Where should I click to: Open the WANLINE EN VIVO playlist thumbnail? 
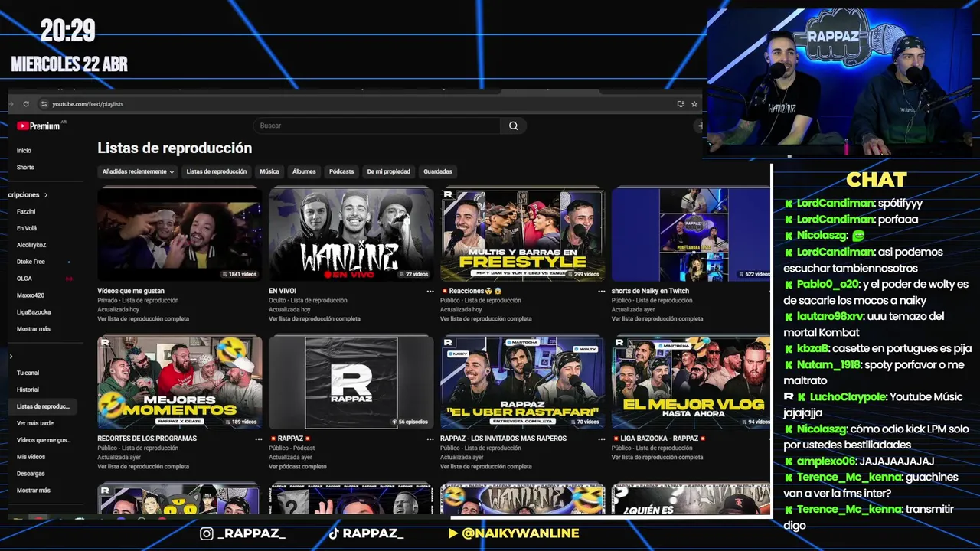[x=351, y=234]
